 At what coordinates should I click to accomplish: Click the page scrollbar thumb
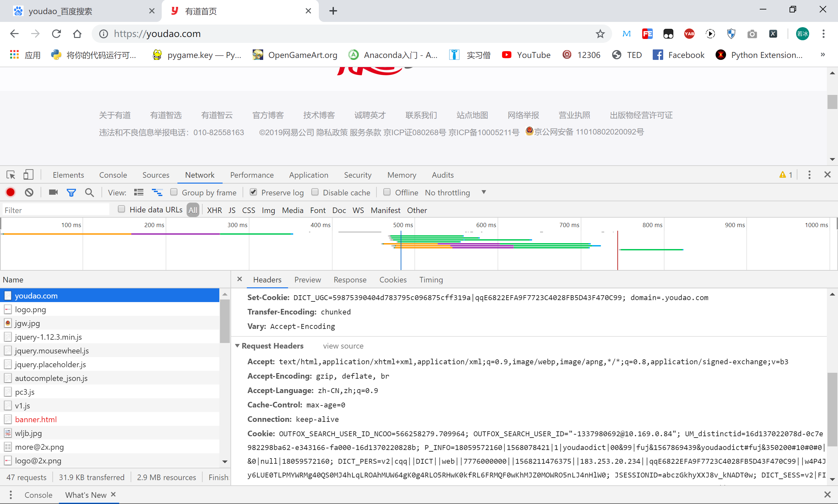[832, 101]
